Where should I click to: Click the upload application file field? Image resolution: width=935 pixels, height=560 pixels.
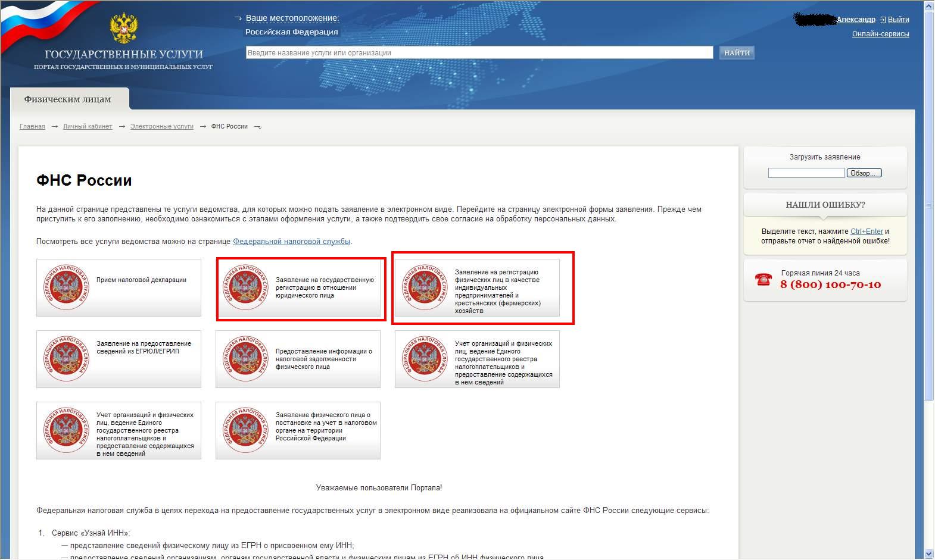point(806,173)
